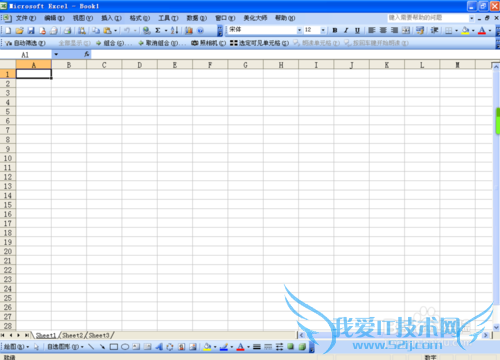Toggle Italic formatting
Image resolution: width=500 pixels, height=360 pixels.
click(x=346, y=30)
